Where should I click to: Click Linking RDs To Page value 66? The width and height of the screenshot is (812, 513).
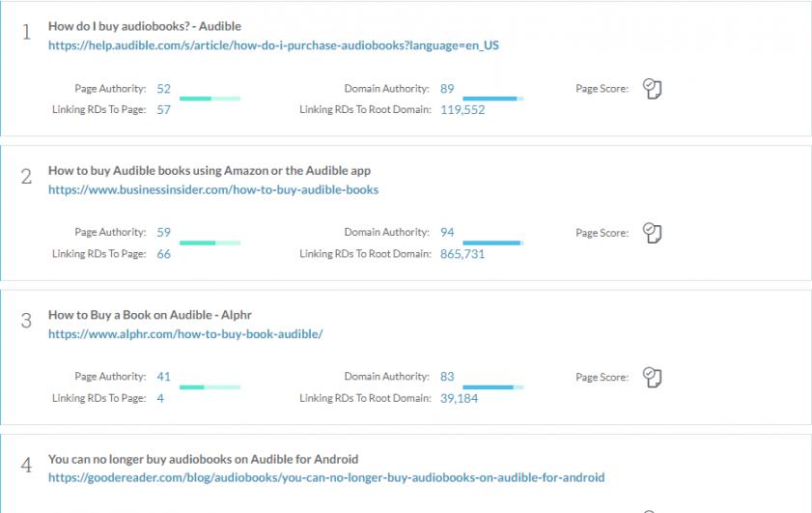click(x=163, y=254)
